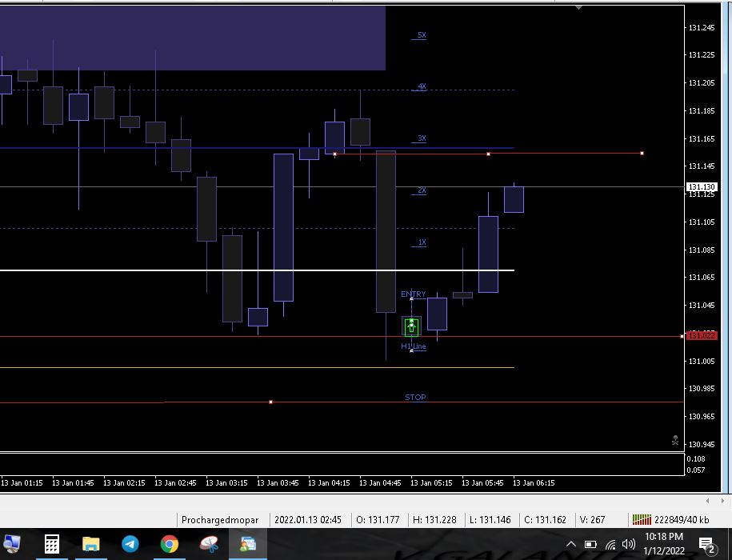
Task: Check the battery status icon
Action: (590, 544)
